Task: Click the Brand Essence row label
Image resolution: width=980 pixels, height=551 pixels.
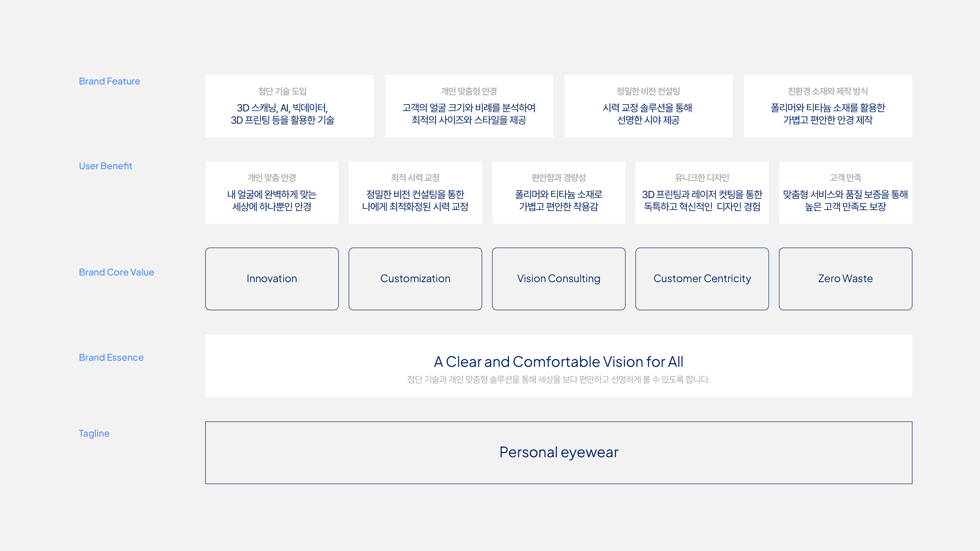Action: coord(111,358)
